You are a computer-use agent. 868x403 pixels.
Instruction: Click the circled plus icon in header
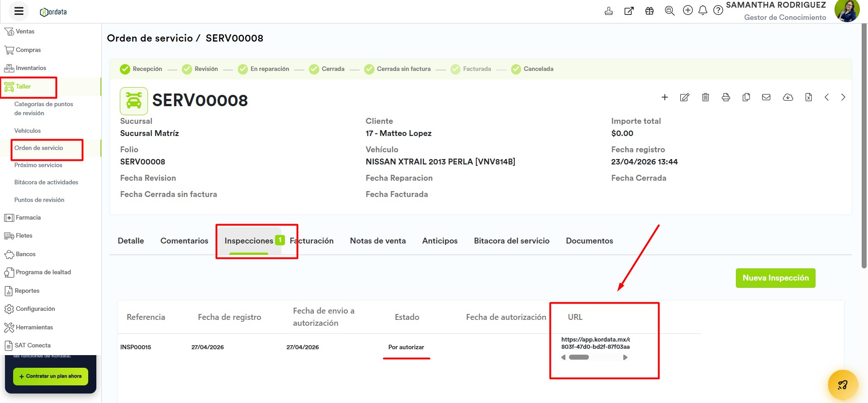[688, 10]
